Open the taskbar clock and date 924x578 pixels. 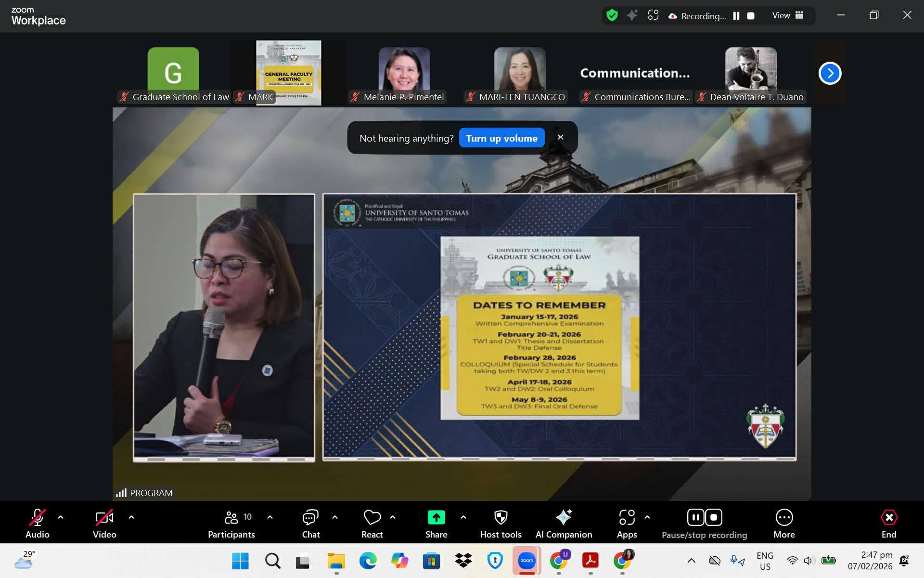(x=870, y=561)
